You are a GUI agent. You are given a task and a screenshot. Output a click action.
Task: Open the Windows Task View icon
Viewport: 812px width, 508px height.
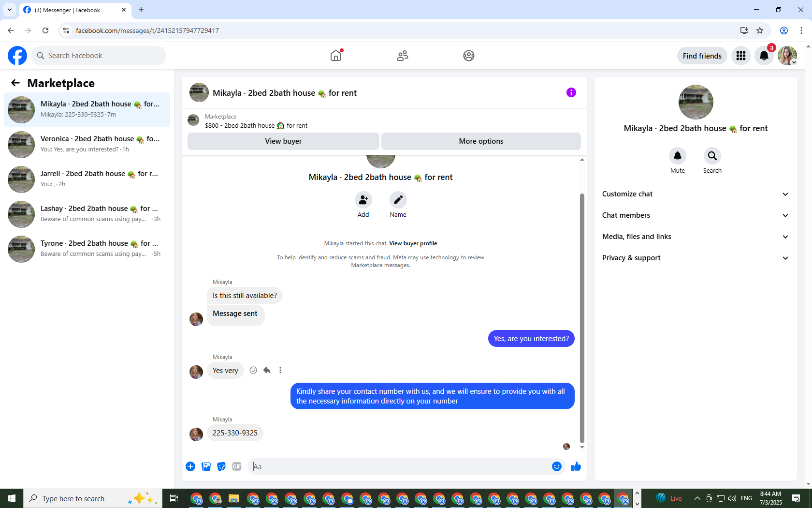click(x=174, y=498)
